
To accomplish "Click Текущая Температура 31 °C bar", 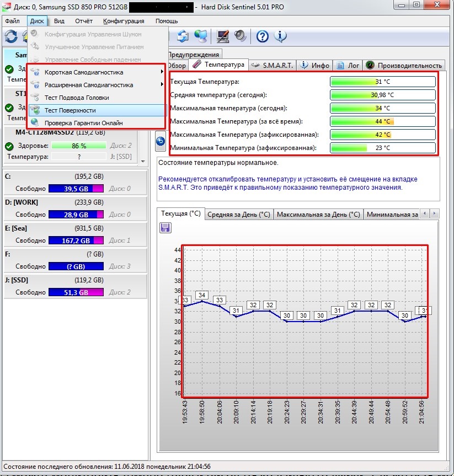I will pos(383,82).
